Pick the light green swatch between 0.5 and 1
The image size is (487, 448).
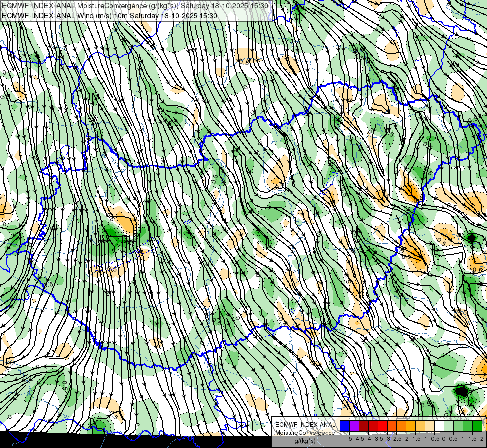[x=458, y=426]
